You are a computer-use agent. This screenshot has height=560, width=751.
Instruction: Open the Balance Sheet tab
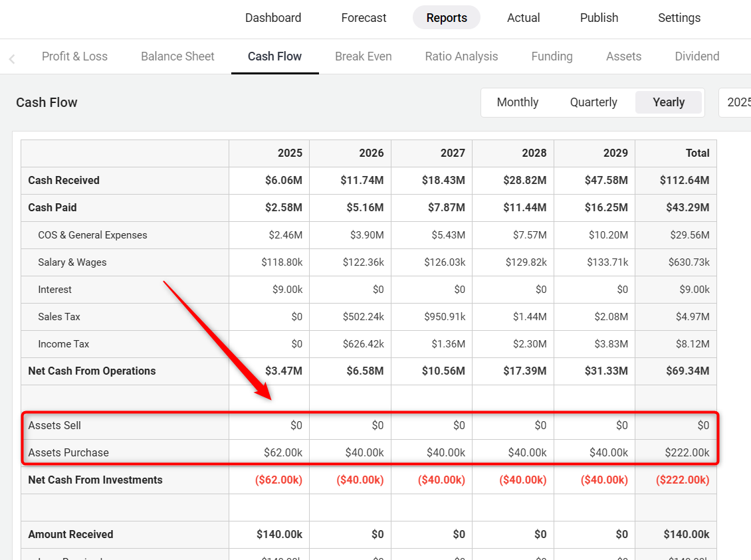177,56
